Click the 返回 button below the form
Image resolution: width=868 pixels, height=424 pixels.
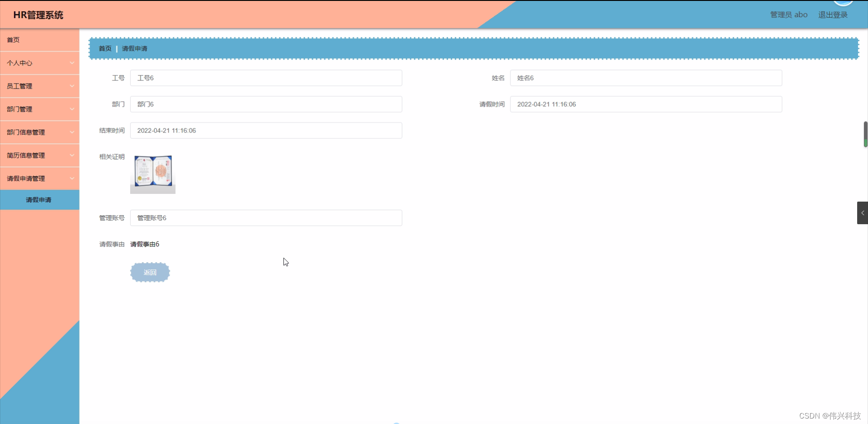[150, 272]
